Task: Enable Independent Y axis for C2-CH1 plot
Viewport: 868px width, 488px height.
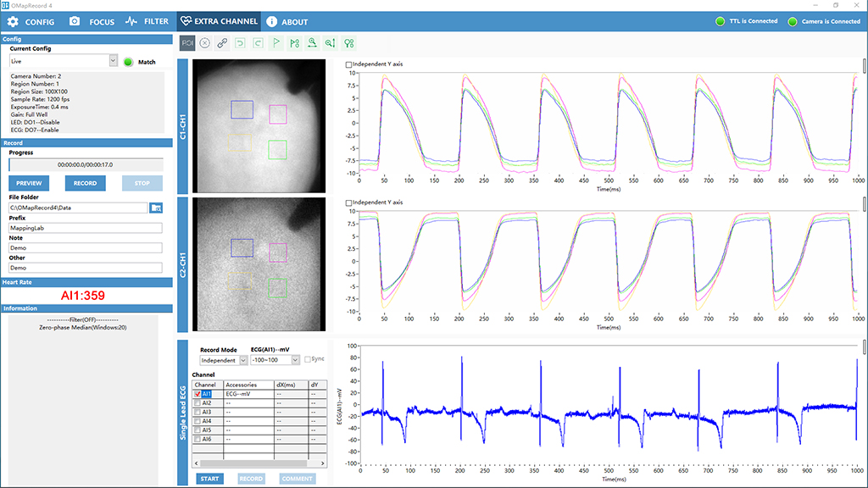Action: (348, 203)
